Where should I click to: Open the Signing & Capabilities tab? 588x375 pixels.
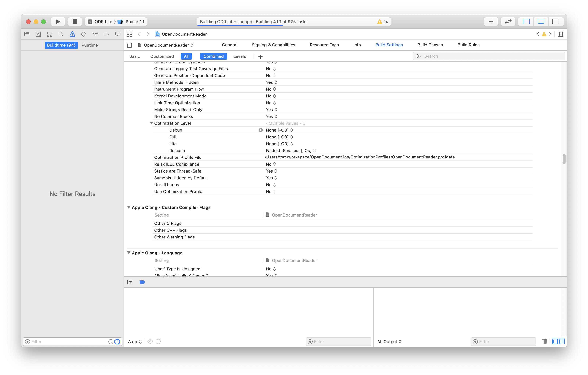tap(273, 45)
